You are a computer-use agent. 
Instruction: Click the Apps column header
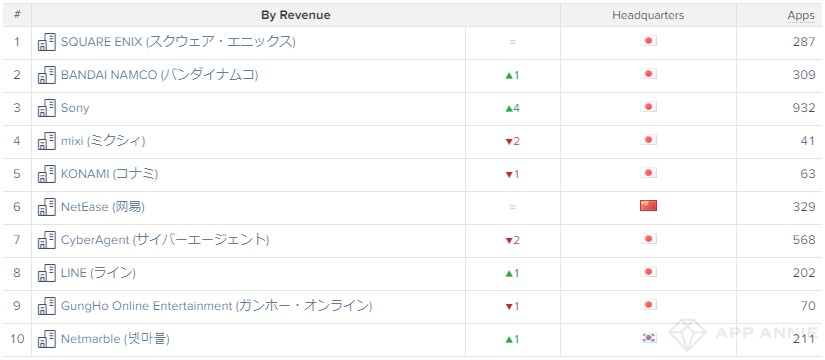tap(801, 15)
